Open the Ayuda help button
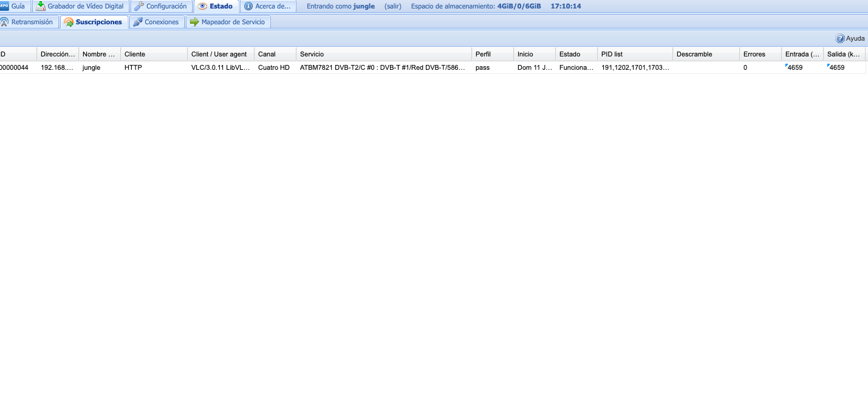 (x=850, y=38)
